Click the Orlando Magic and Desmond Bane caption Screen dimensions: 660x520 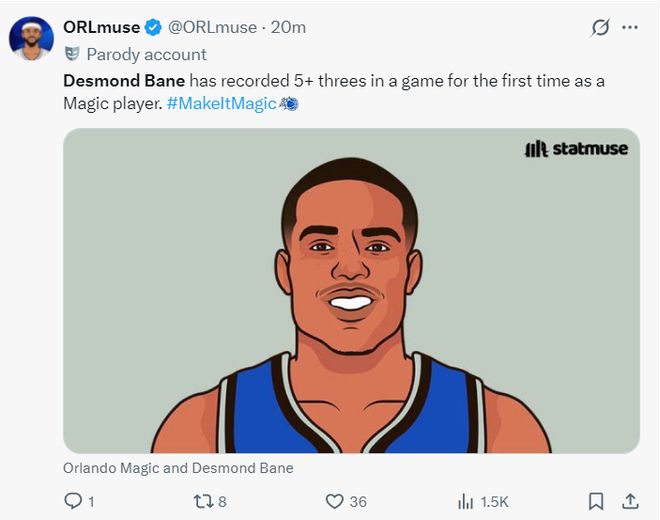[178, 467]
